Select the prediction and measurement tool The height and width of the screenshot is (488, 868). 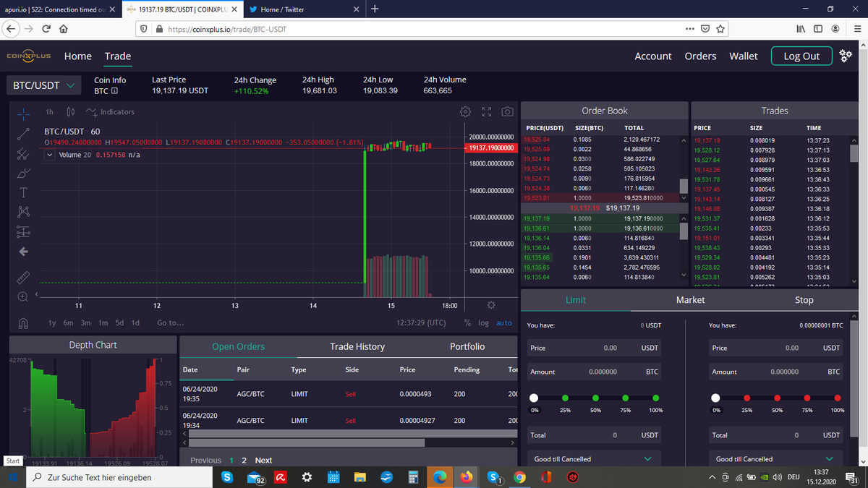click(23, 231)
